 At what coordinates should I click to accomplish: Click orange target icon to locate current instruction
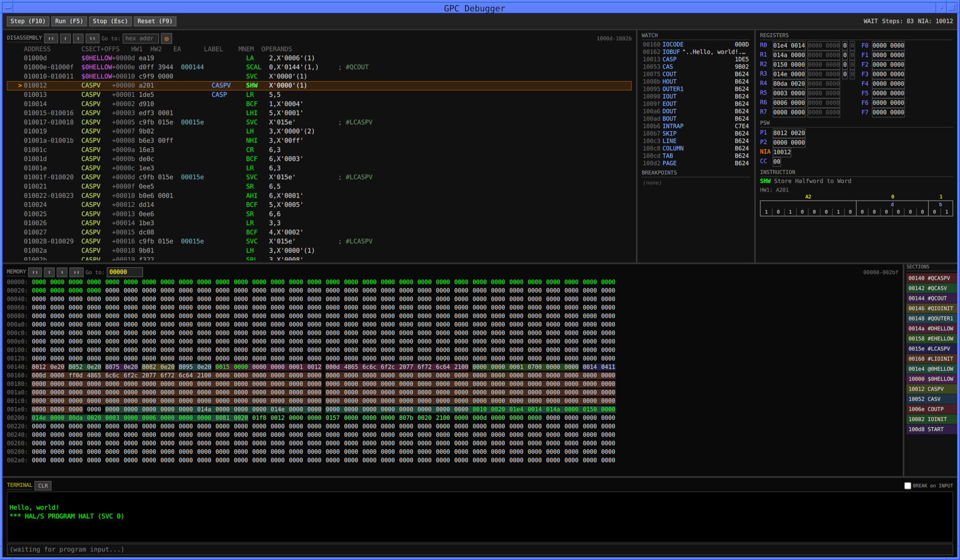click(x=167, y=38)
